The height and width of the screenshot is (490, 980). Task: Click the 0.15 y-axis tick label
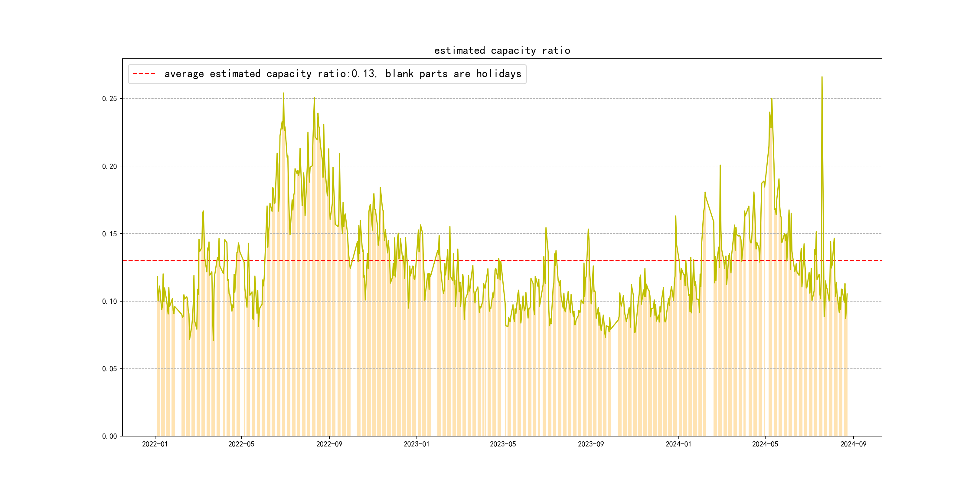[109, 234]
